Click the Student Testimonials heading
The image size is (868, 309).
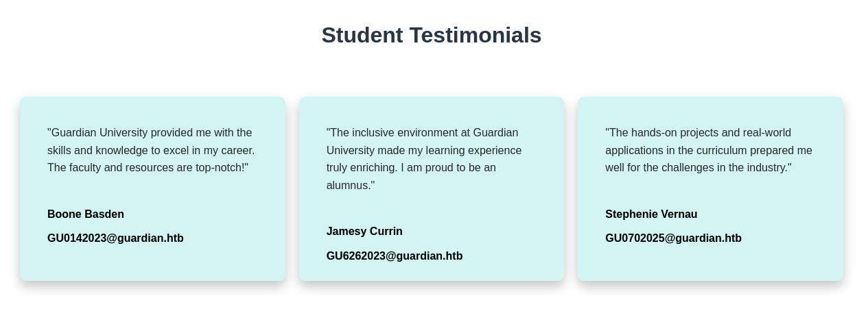[432, 35]
